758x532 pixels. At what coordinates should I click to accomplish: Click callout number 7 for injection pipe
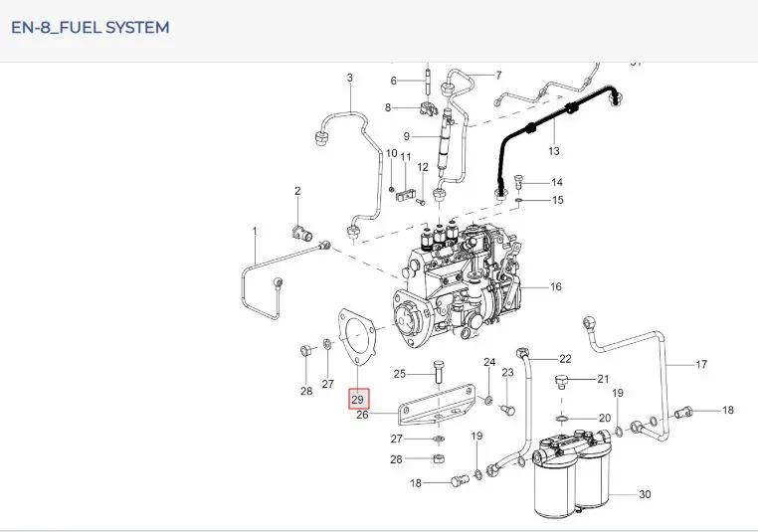click(x=498, y=75)
